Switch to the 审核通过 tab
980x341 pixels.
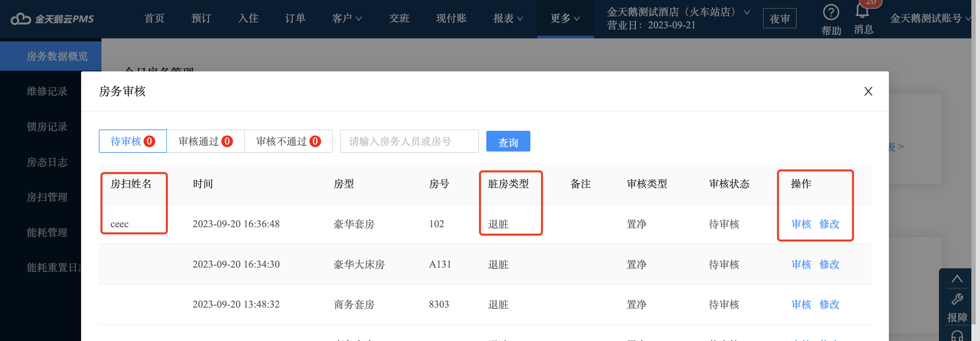[205, 141]
